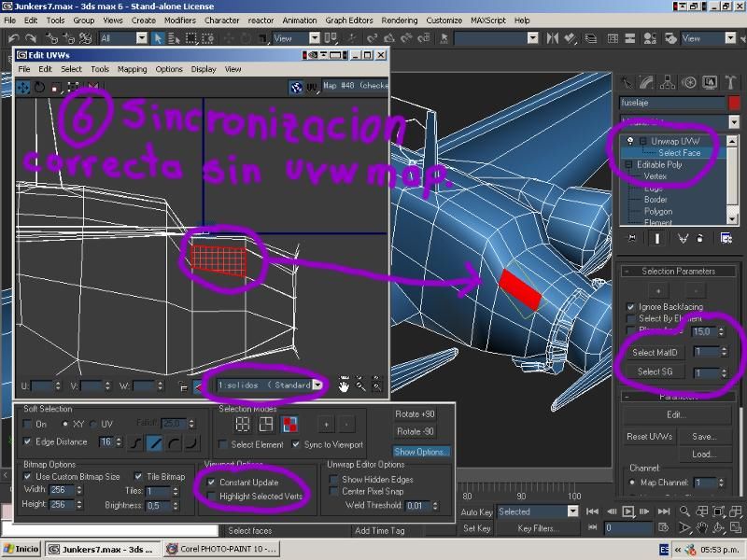Open the reference coordinate View dropdown
The height and width of the screenshot is (560, 747).
coord(315,38)
